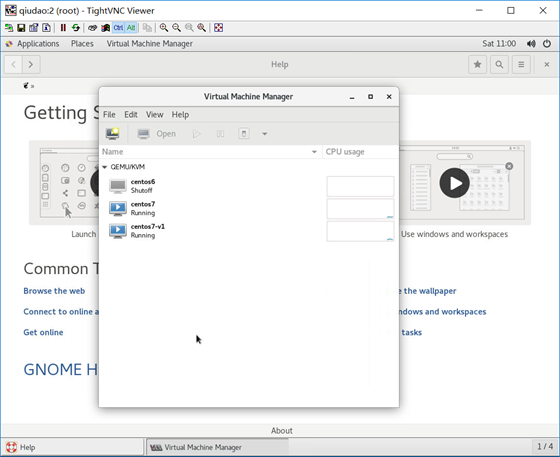This screenshot has height=457, width=560.
Task: Click TightVNC New connection toolbar icon
Action: pos(9,28)
